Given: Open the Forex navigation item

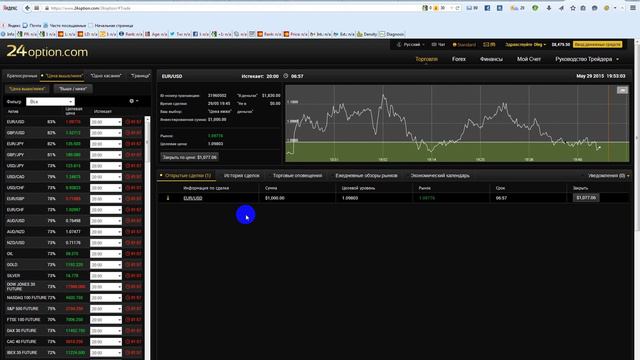Looking at the screenshot, I should [x=459, y=59].
